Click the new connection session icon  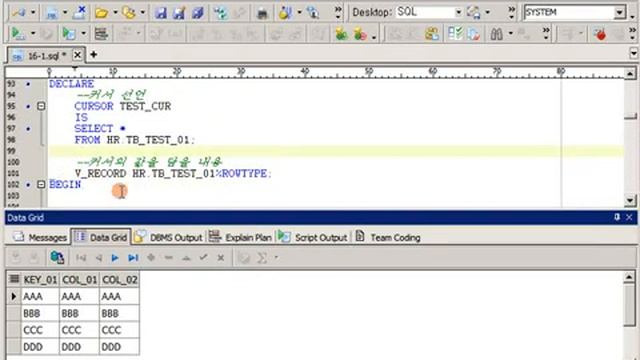(x=18, y=13)
